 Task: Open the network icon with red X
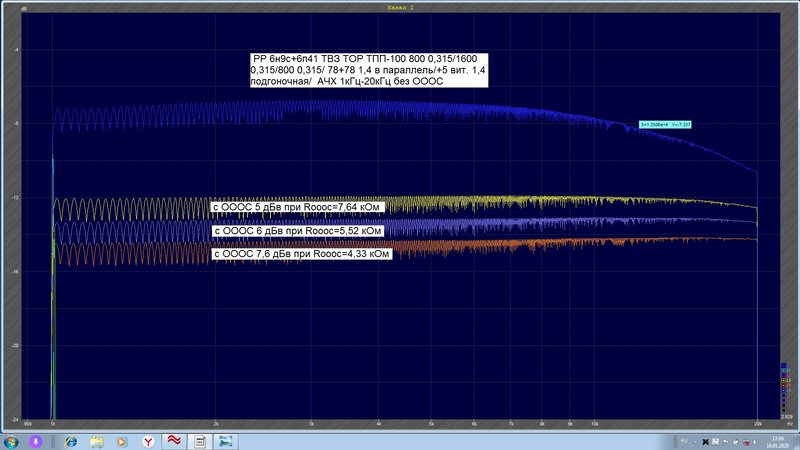[747, 443]
